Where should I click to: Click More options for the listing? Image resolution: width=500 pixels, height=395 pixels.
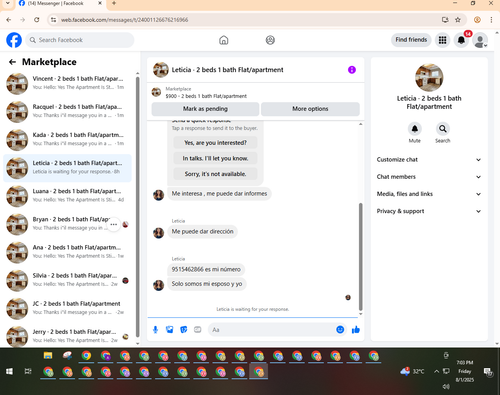310,109
